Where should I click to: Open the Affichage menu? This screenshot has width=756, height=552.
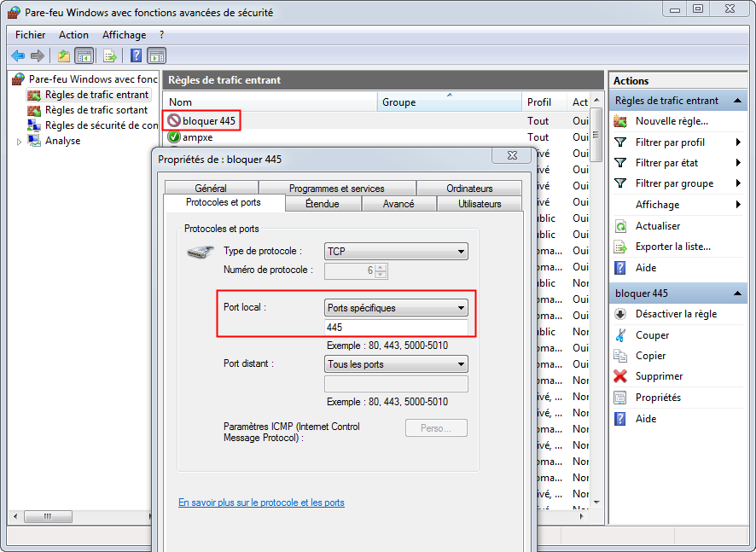pos(124,35)
